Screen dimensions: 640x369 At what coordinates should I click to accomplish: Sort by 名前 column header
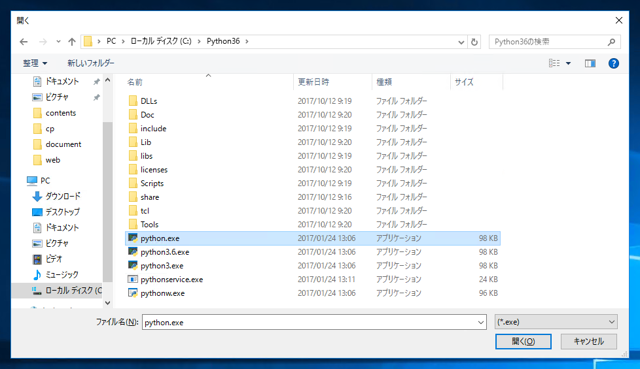[x=134, y=82]
